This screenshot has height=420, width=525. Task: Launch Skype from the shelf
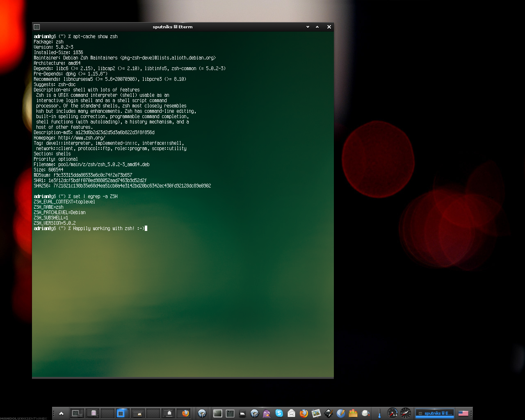point(279,413)
